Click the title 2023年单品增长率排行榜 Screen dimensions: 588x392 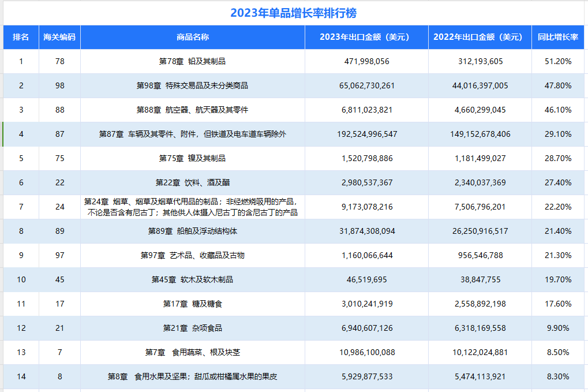(294, 12)
